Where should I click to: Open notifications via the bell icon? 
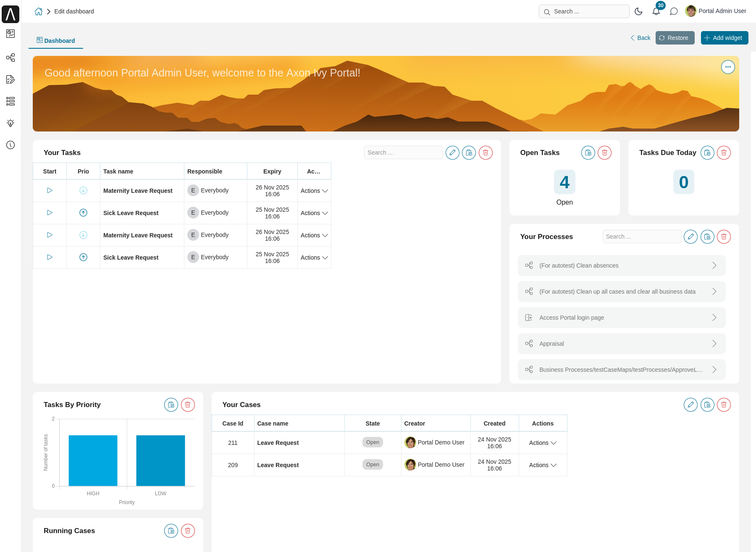pos(656,11)
